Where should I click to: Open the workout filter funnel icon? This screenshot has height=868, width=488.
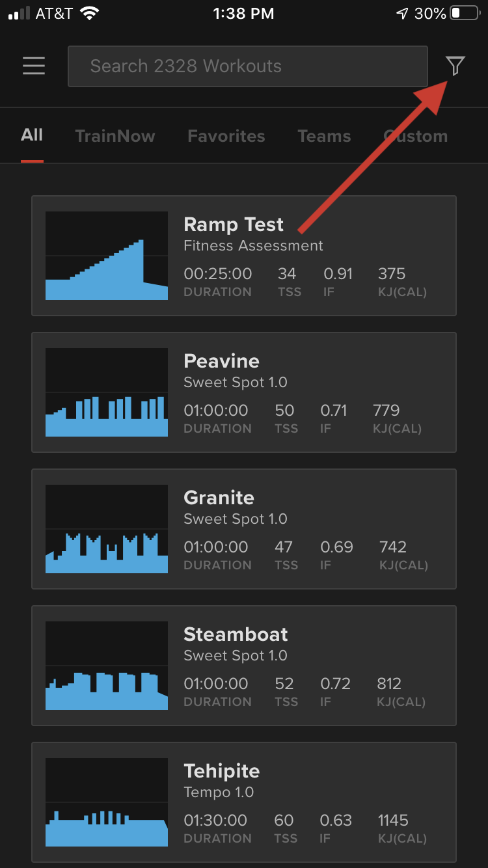[455, 66]
